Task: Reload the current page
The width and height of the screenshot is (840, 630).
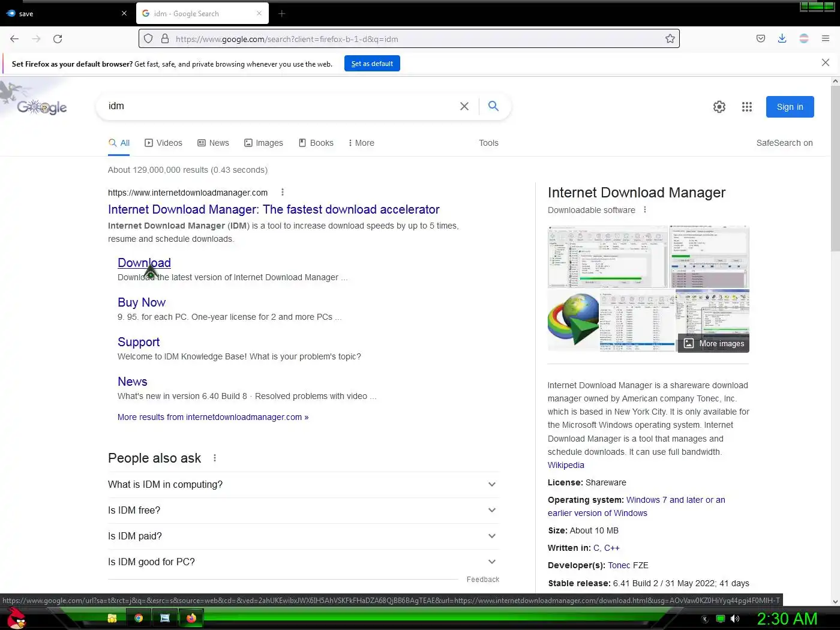Action: (58, 39)
